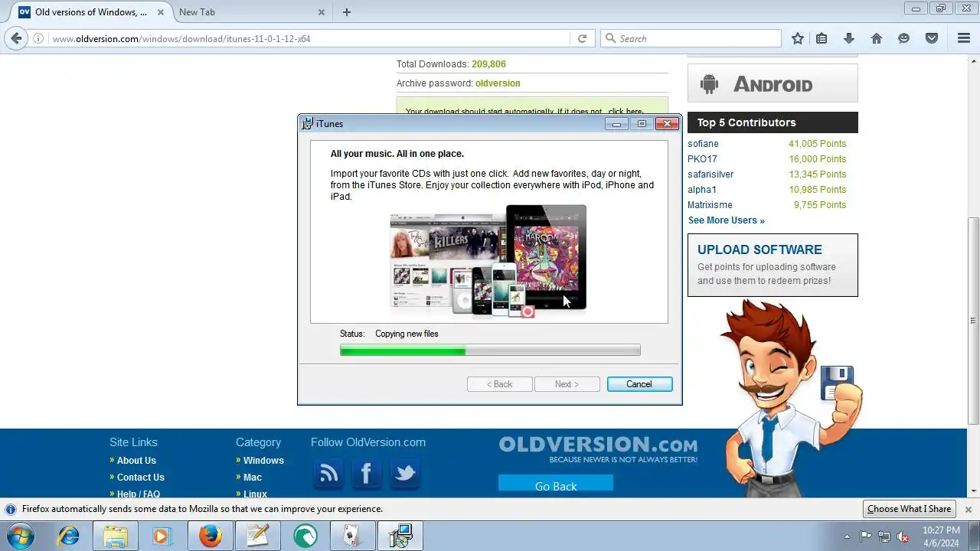Open Windows Explorer from the taskbar
The height and width of the screenshot is (551, 980).
click(x=116, y=536)
